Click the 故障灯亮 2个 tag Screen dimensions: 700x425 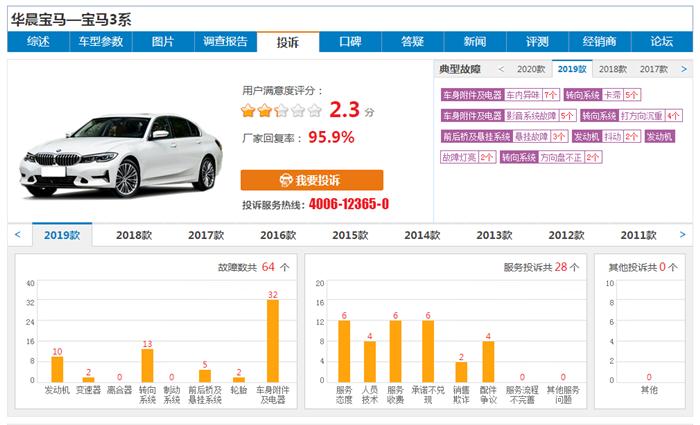468,157
